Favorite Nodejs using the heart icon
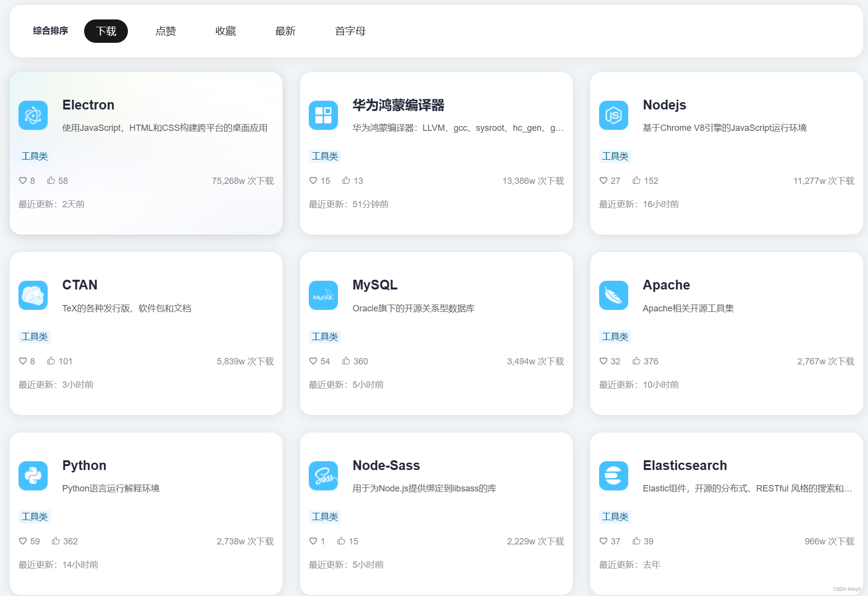This screenshot has width=868, height=596. (x=603, y=181)
